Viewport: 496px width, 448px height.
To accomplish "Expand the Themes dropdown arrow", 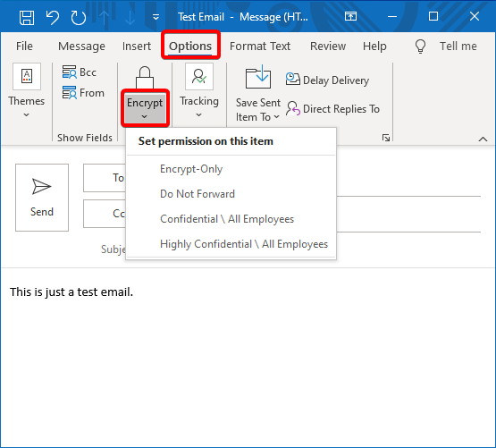I will (27, 114).
